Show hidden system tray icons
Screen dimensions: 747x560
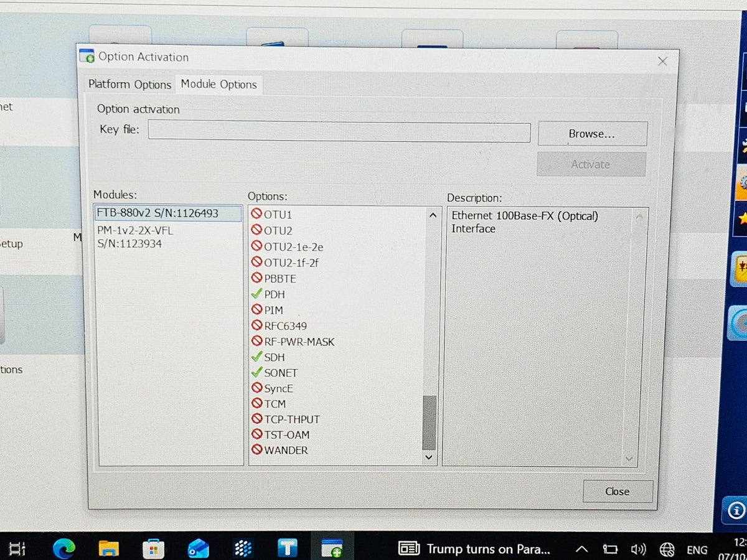click(581, 549)
